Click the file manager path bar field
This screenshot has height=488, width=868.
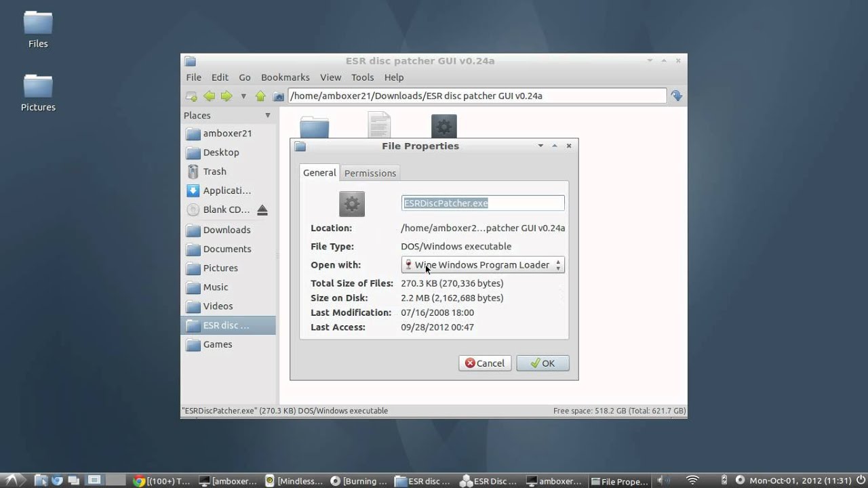477,96
